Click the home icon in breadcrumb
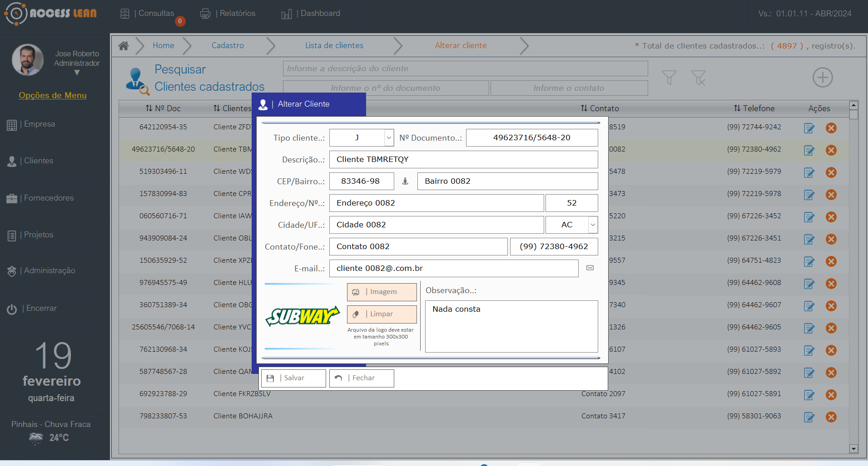This screenshot has width=868, height=466. click(x=124, y=46)
